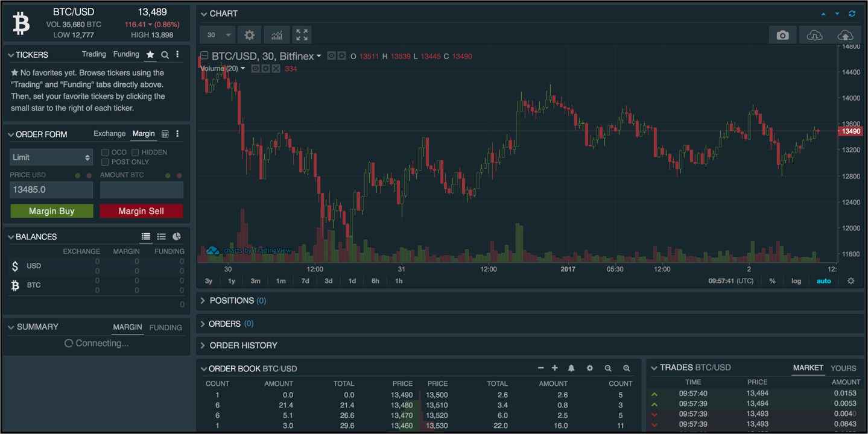This screenshot has width=868, height=434.
Task: Increase order book precision with plus
Action: point(555,368)
